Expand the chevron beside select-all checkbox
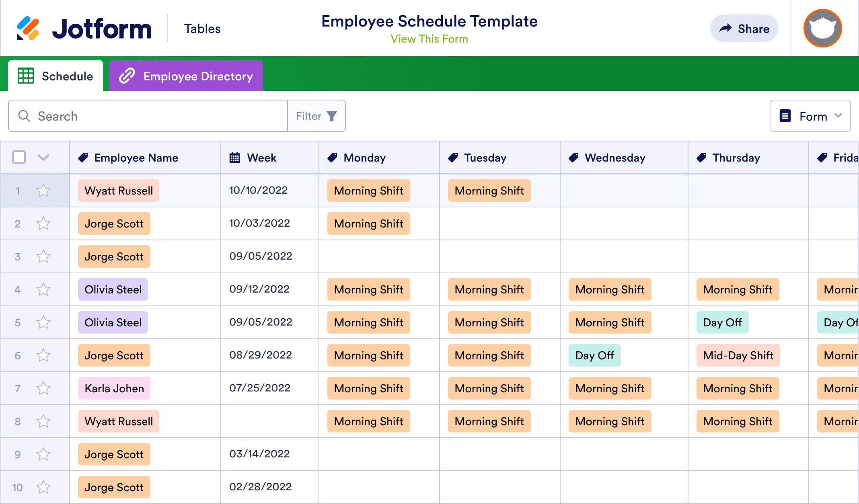The image size is (859, 504). [43, 157]
